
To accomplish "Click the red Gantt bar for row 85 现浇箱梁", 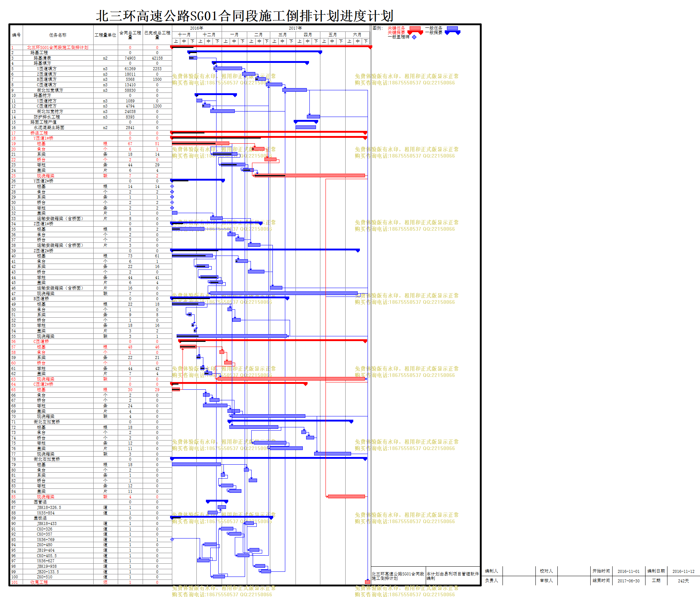I will [x=346, y=496].
